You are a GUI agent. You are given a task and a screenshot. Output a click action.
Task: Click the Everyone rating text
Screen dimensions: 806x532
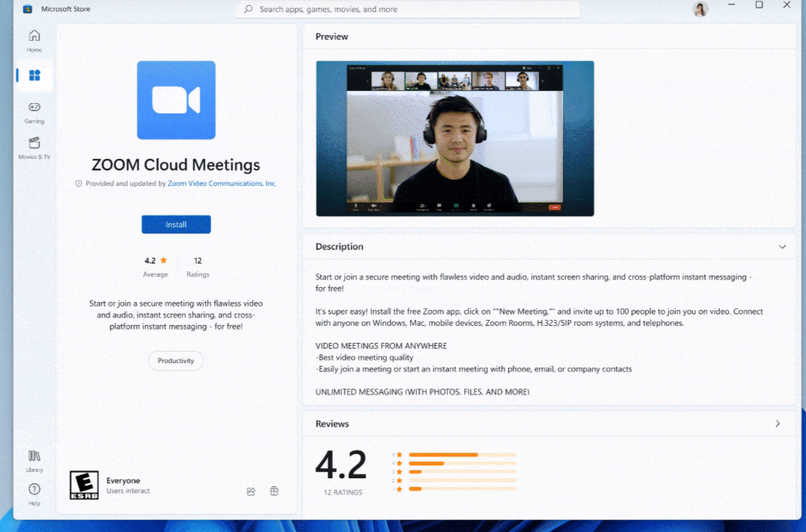[123, 480]
